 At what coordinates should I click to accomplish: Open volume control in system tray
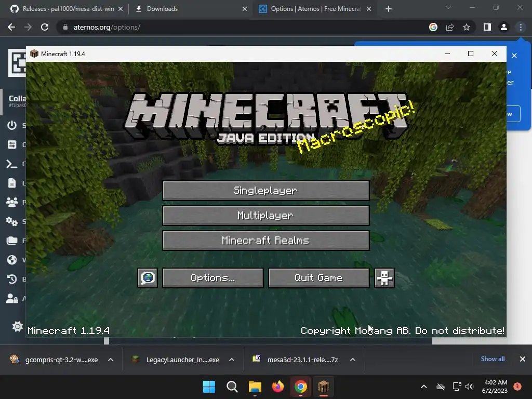pos(469,387)
